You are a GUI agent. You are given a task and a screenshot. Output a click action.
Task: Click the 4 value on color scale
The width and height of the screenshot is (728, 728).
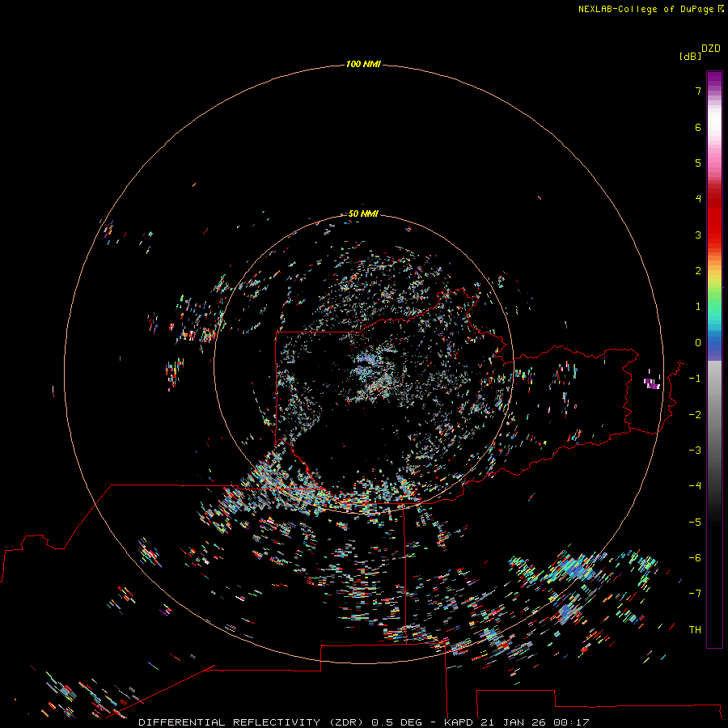(698, 199)
